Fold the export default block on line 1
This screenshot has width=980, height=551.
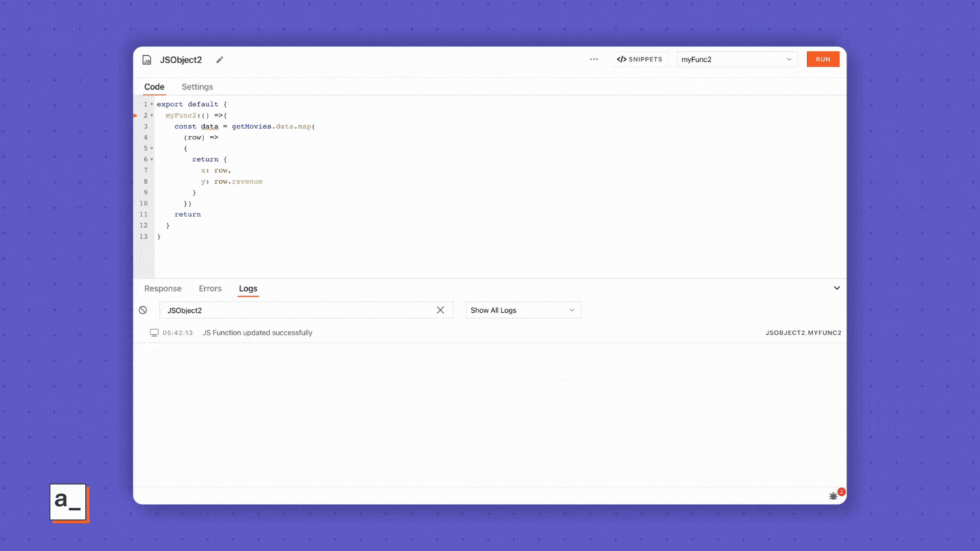coord(151,104)
